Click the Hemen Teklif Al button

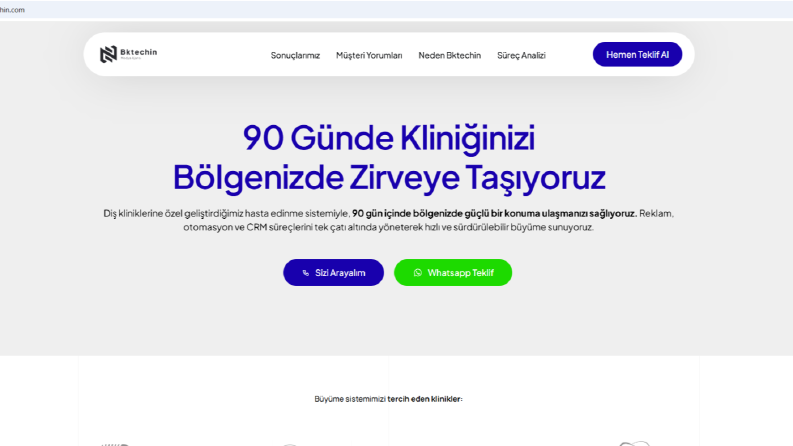click(637, 54)
